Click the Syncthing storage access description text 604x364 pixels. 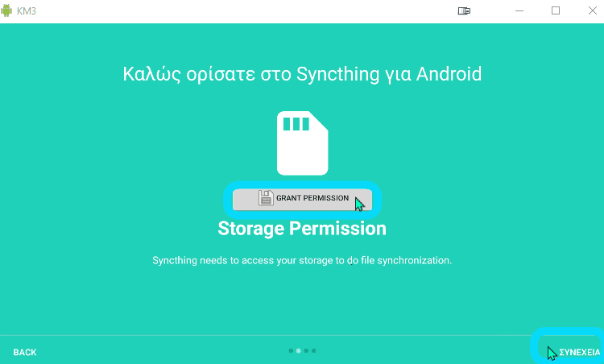tap(302, 260)
